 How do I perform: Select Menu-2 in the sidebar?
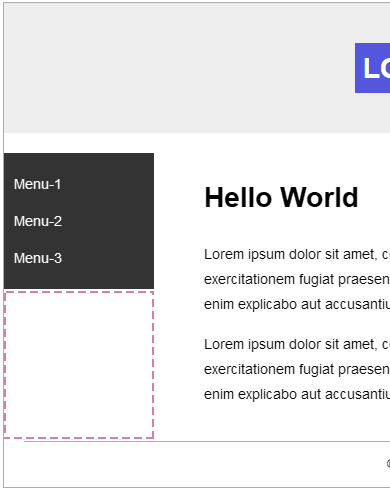pos(38,221)
